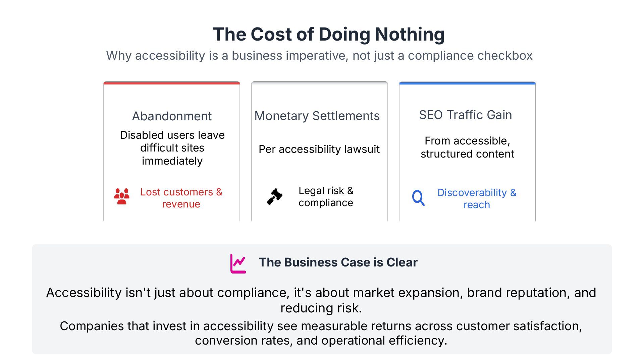Click the subtitle about business imperative
644x362 pixels.
click(319, 56)
